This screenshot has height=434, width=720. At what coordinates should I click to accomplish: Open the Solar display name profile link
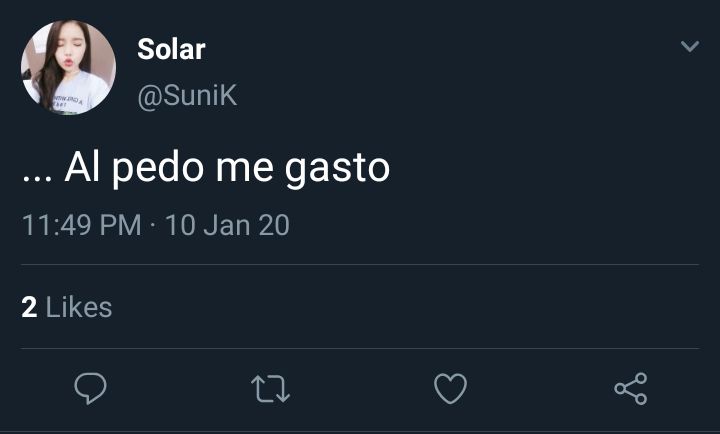pos(171,49)
